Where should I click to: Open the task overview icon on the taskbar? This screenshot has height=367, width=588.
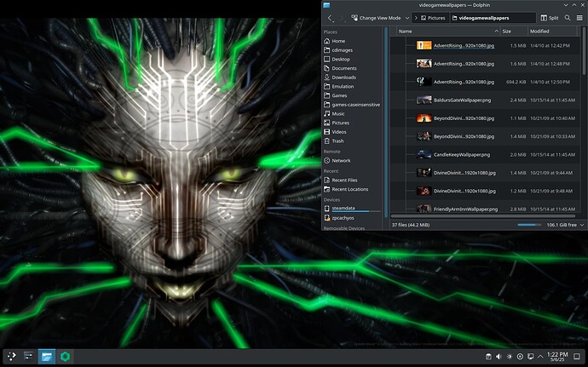(28, 356)
